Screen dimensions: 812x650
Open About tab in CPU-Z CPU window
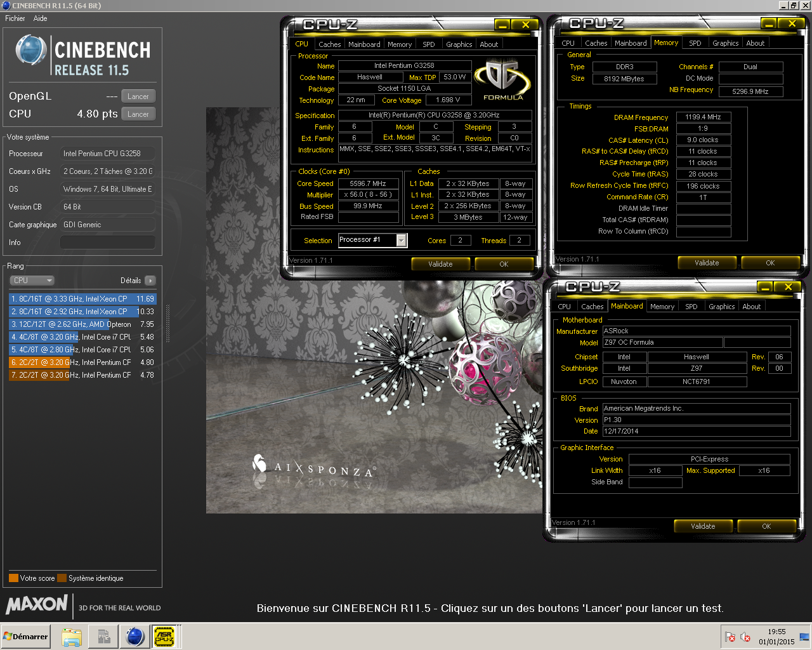point(488,44)
